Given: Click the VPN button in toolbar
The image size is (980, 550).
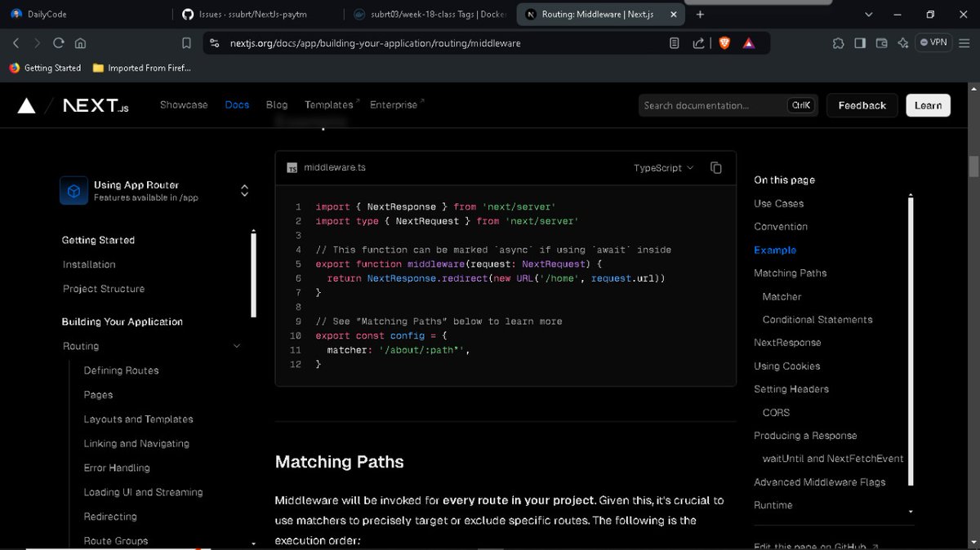Looking at the screenshot, I should 933,42.
